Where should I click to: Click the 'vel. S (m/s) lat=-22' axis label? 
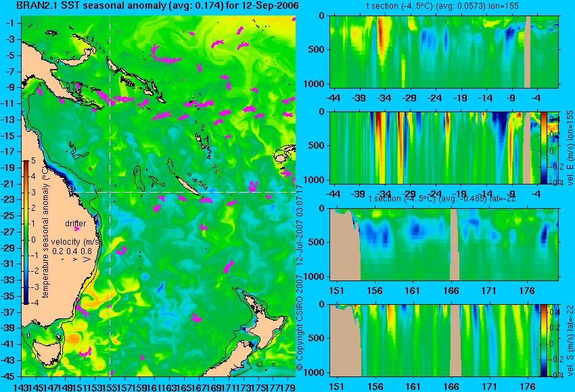(570, 341)
